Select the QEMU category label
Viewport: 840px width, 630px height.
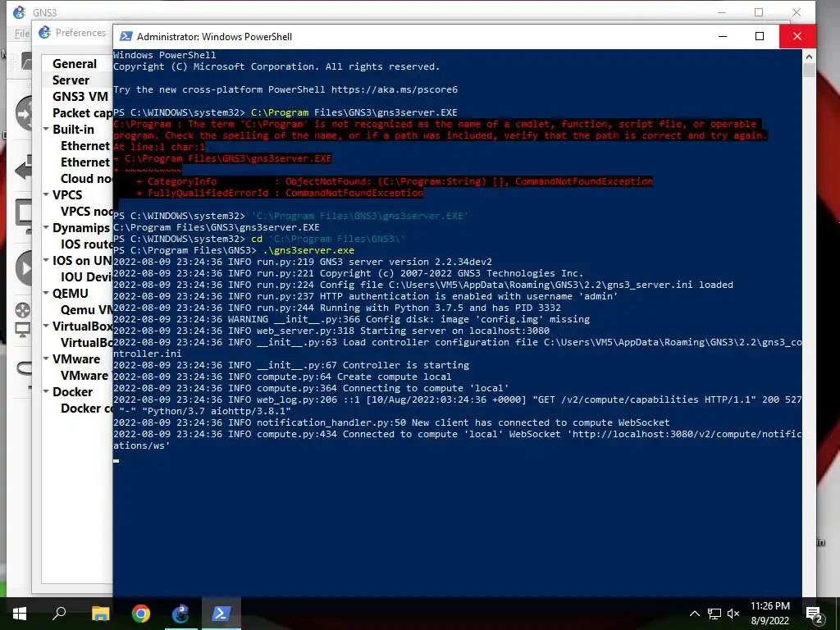71,294
